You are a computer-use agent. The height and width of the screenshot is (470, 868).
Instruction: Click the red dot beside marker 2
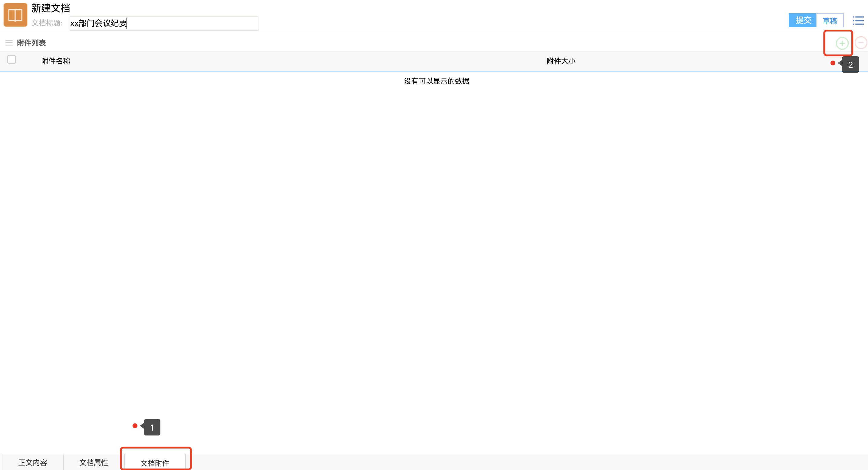[x=833, y=63]
